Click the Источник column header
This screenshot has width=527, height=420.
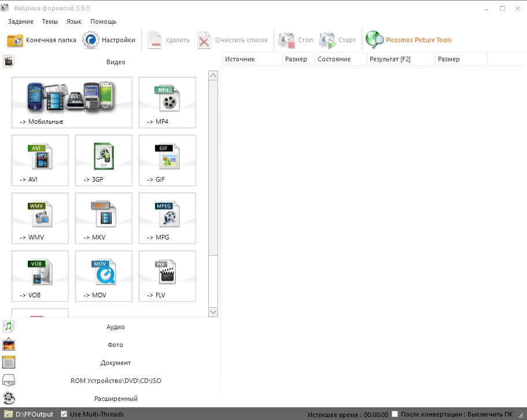click(252, 59)
